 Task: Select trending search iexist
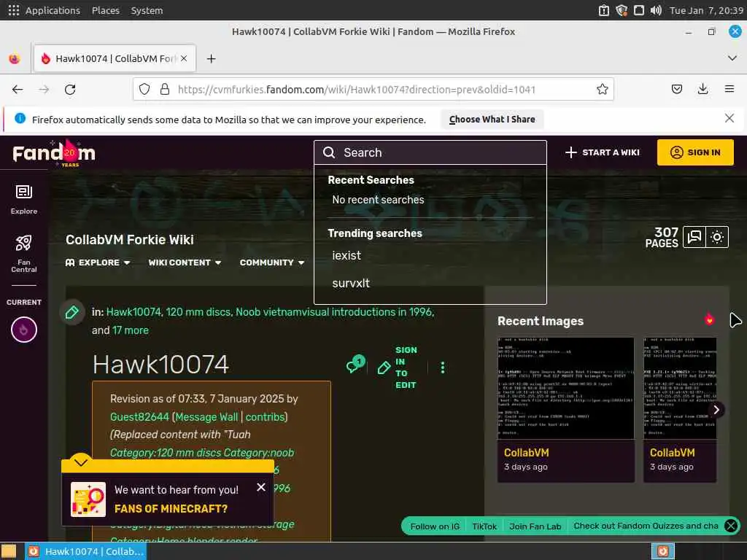[347, 256]
